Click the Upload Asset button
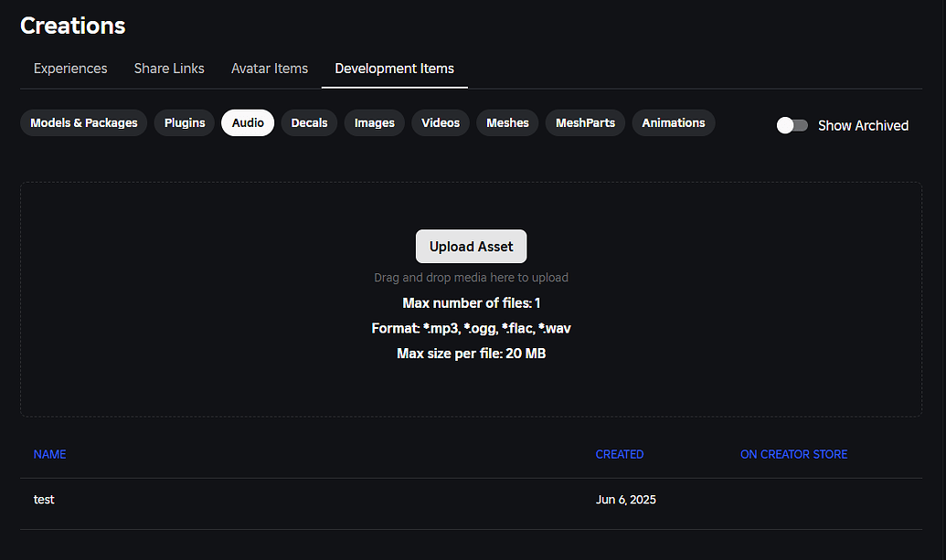The width and height of the screenshot is (946, 560). 471,246
